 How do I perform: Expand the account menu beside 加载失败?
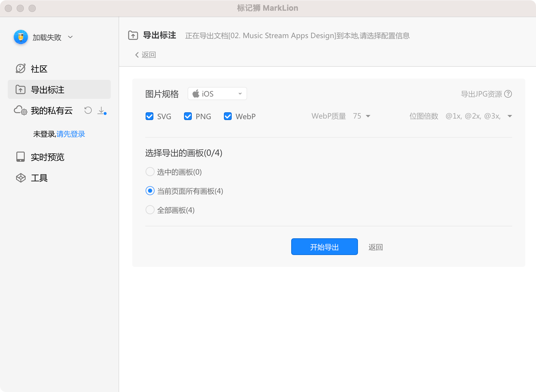coord(70,37)
